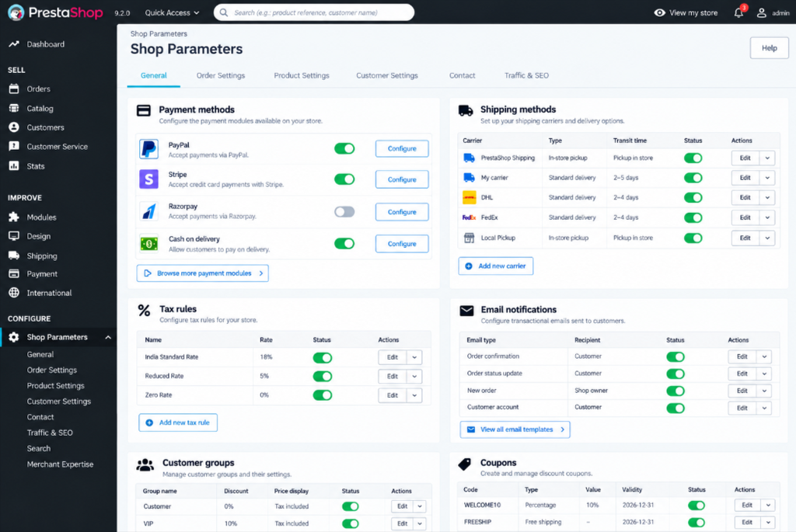Screen dimensions: 796x532
Task: Click Add new carrier button
Action: [x=495, y=266]
